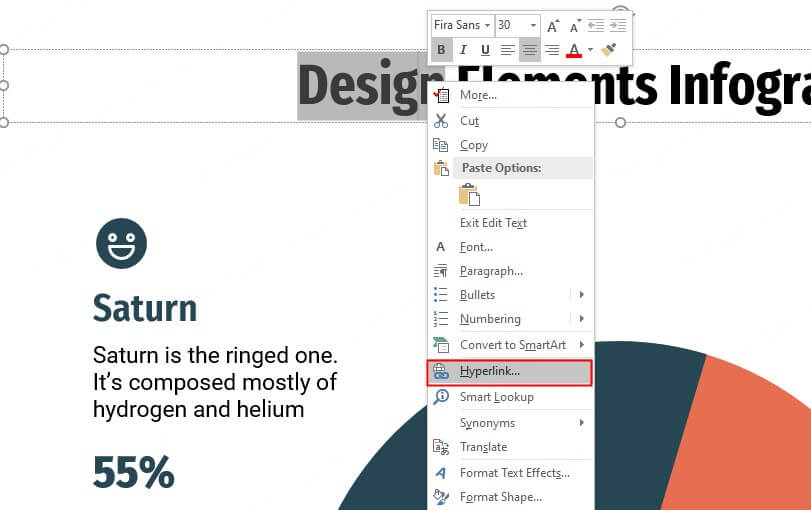Click the Saturn heading text
The image size is (811, 510).
[x=145, y=308]
